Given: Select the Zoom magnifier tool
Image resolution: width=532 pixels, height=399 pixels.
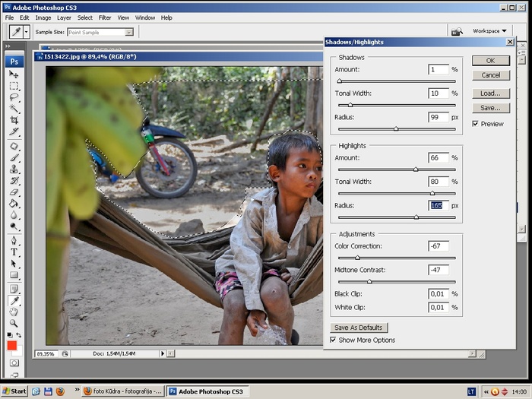Looking at the screenshot, I should pyautogui.click(x=14, y=323).
